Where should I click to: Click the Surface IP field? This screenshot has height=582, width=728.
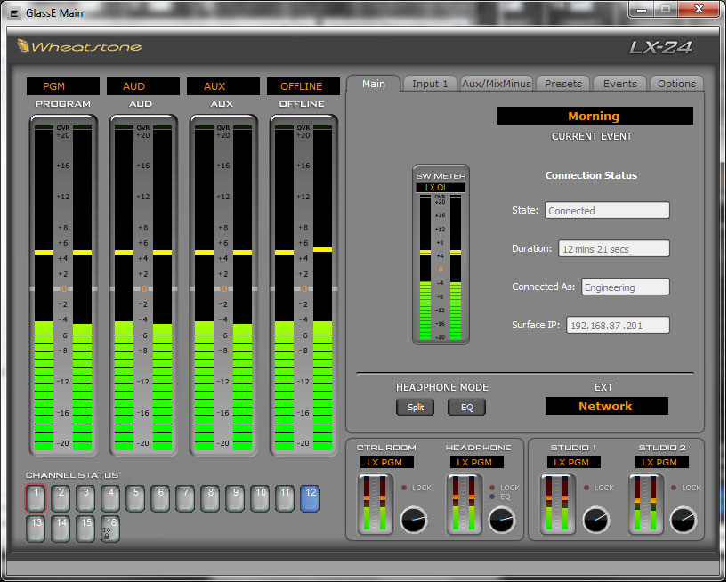pos(618,326)
